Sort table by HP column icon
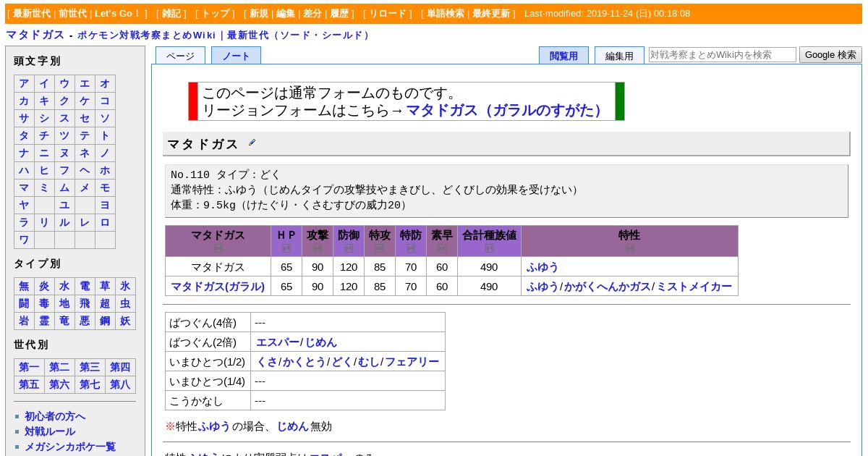This screenshot has width=868, height=456. pos(286,248)
